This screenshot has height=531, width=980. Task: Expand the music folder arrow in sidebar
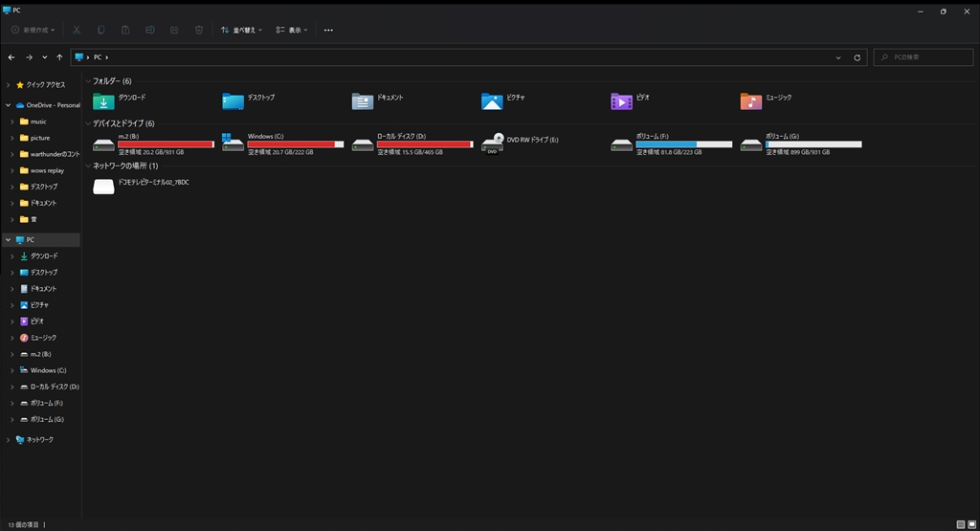coord(11,122)
